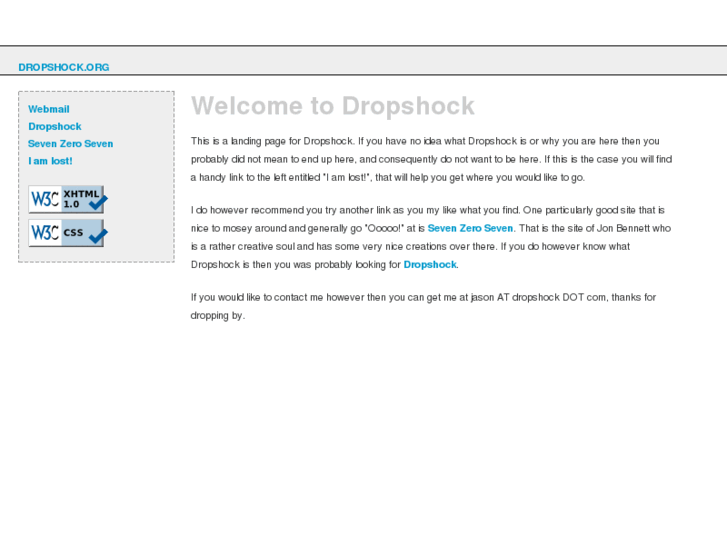Click the W3C XHTML 1.0 validation badge
Image resolution: width=727 pixels, height=545 pixels.
pos(68,199)
